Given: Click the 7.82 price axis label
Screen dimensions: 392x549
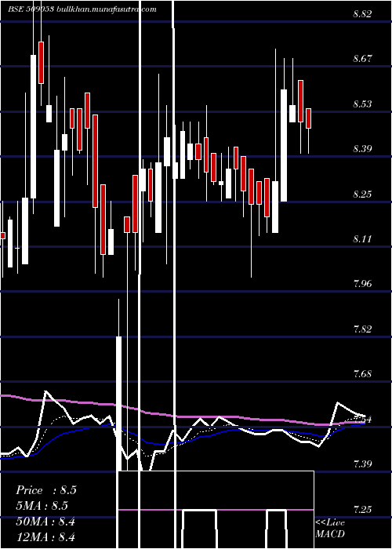Looking at the screenshot, I should [x=362, y=329].
